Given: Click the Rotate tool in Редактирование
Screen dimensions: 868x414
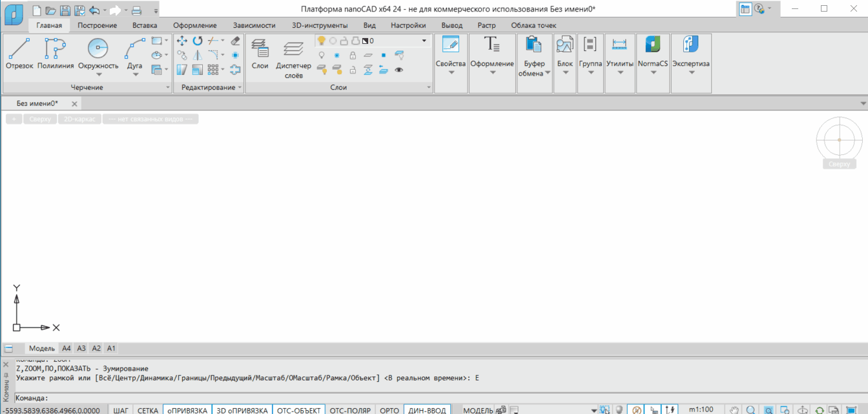Looking at the screenshot, I should (198, 41).
